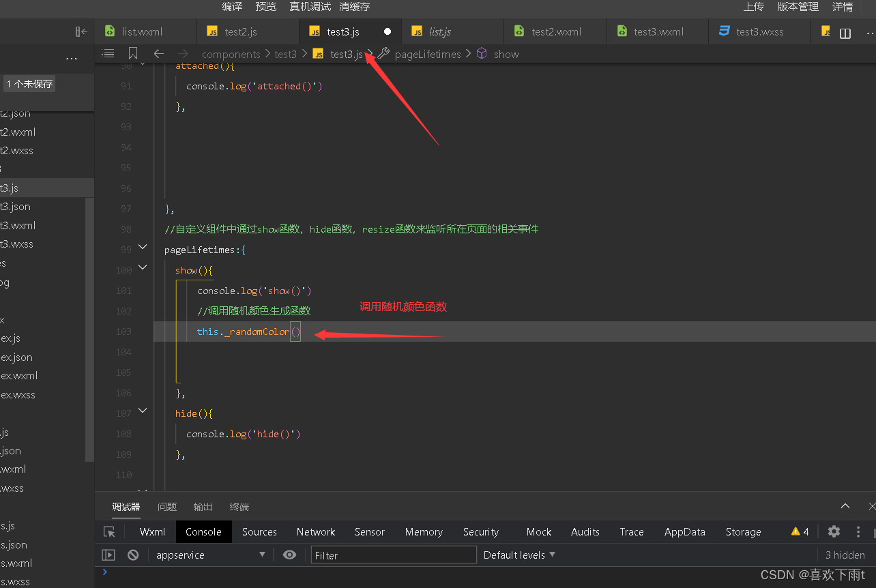Switch to the test3.wxss tab
Viewport: 876px width, 588px height.
[759, 31]
